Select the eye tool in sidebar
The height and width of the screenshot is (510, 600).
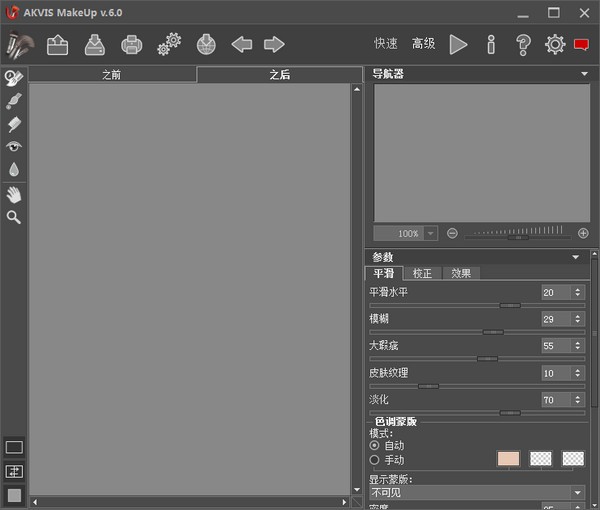pyautogui.click(x=14, y=147)
